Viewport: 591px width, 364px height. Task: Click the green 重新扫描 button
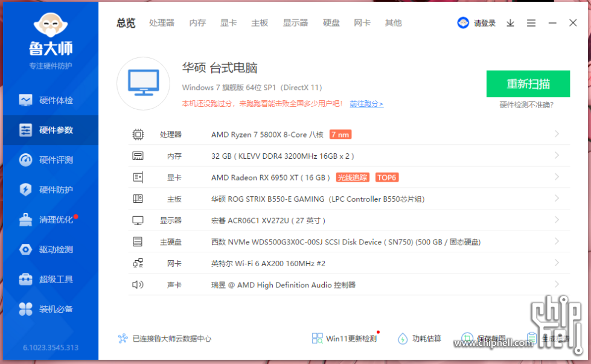point(528,84)
